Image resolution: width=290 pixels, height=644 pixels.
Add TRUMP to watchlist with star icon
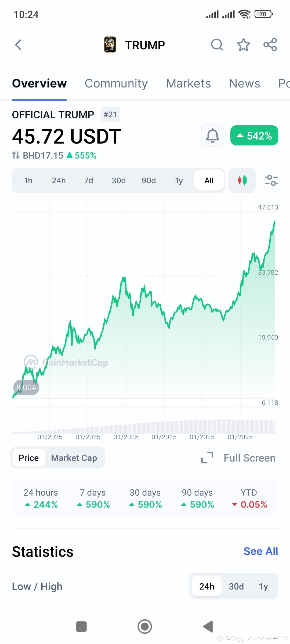coord(243,45)
